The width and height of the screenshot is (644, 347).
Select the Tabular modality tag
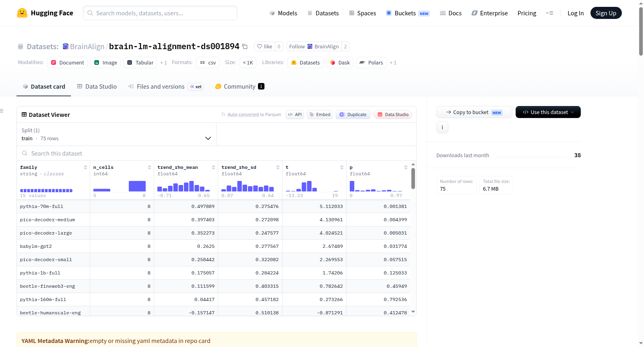click(140, 62)
